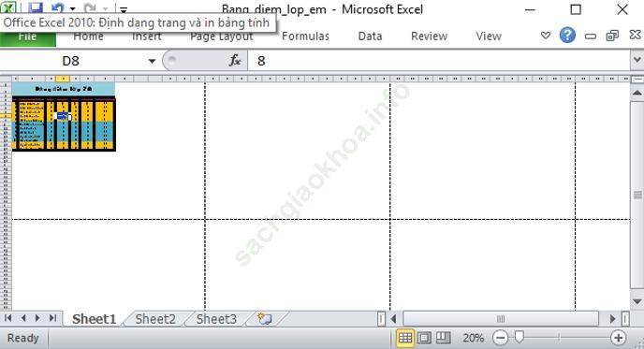Screen dimensions: 644x349
Task: Click the Insert Function fx icon
Action: pos(235,61)
